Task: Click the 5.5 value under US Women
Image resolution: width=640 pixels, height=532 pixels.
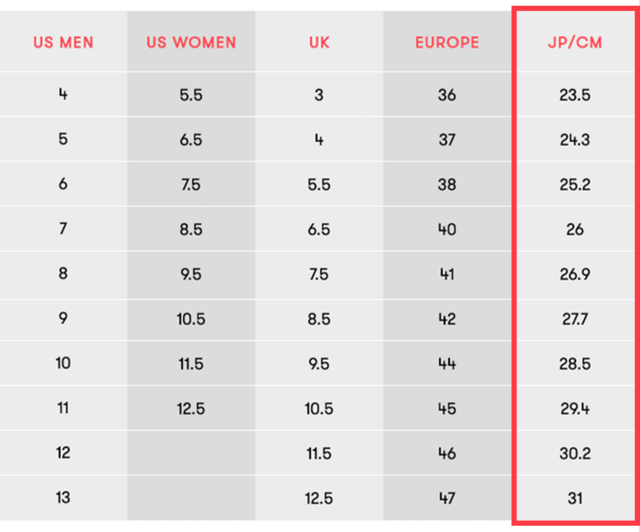Action: pos(191,96)
